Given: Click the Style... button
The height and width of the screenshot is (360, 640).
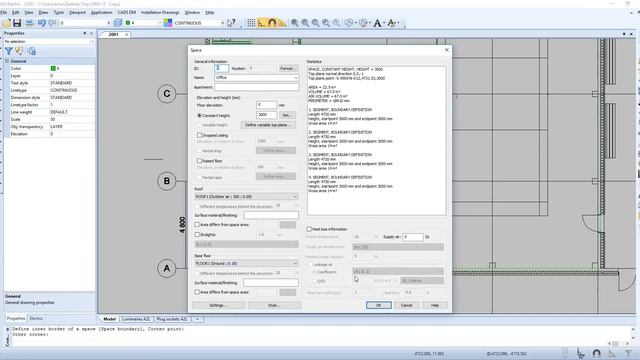Looking at the screenshot, I should pyautogui.click(x=274, y=305).
